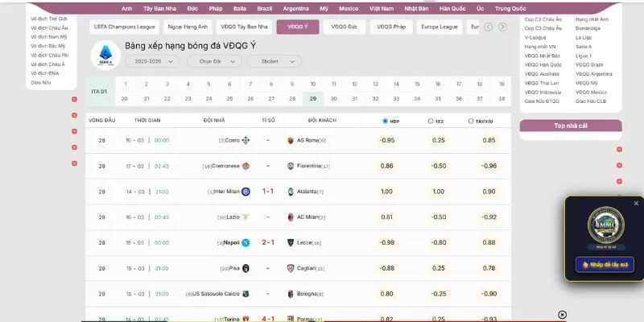Select the 1X2 odds radio button
This screenshot has height=322, width=644.
pyautogui.click(x=430, y=120)
